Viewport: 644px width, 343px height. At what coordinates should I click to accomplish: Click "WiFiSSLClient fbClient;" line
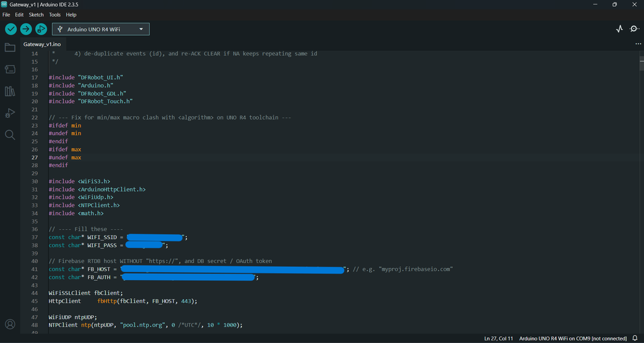(86, 293)
